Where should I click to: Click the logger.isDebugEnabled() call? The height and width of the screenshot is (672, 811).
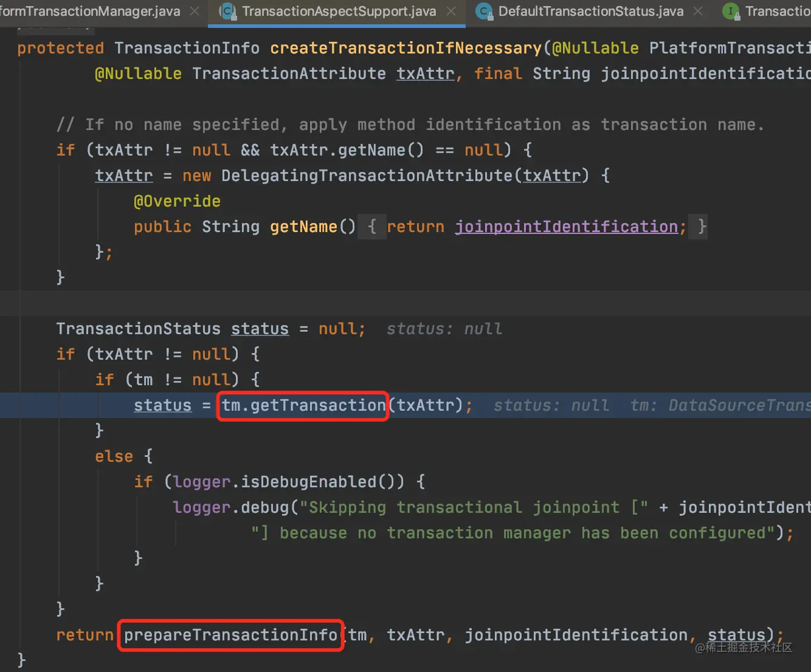[288, 482]
